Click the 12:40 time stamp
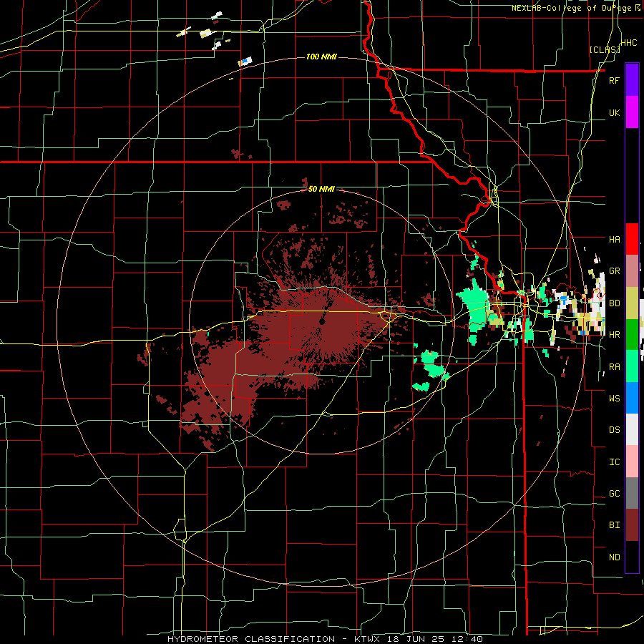The image size is (644, 644). coord(466,639)
